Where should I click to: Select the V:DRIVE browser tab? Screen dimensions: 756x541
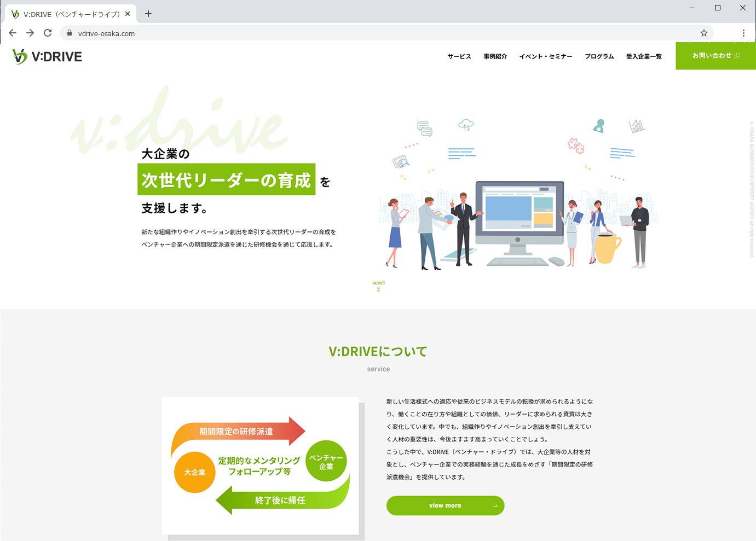pyautogui.click(x=70, y=14)
